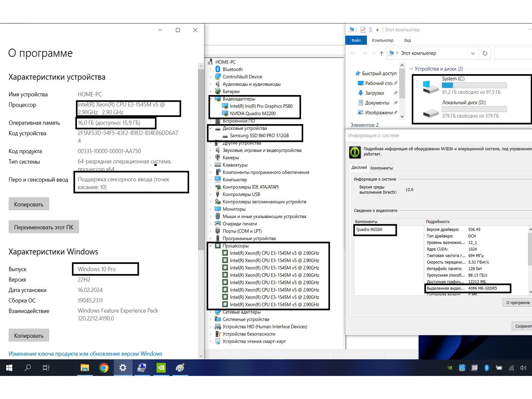Click the Мониторы monitor icon in device tree

click(218, 209)
